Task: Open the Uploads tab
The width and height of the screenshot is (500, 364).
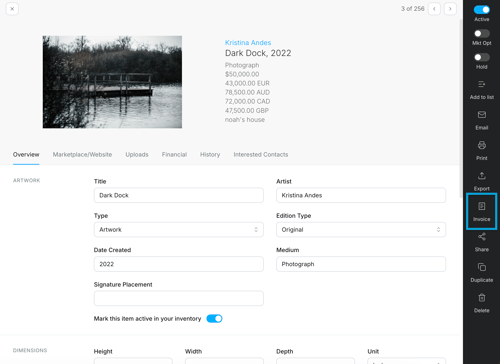Action: pyautogui.click(x=137, y=154)
